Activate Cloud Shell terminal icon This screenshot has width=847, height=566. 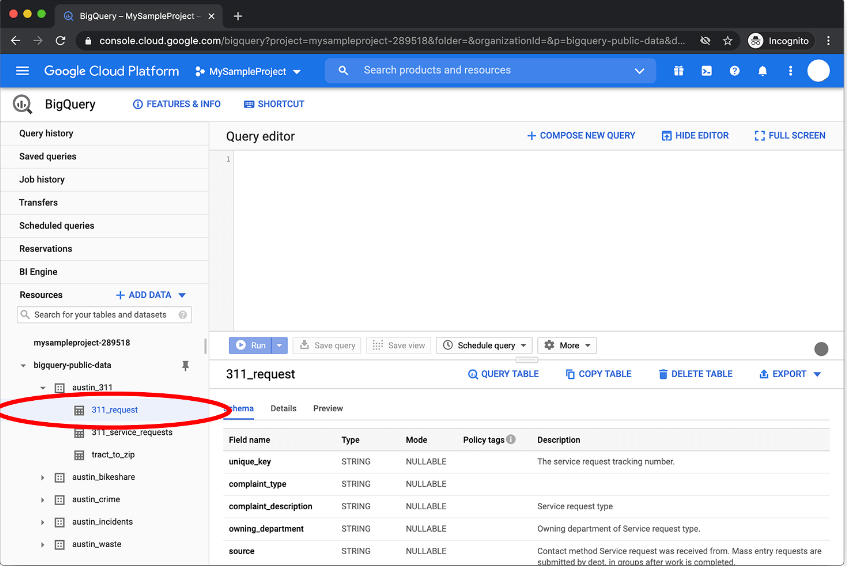click(x=707, y=71)
